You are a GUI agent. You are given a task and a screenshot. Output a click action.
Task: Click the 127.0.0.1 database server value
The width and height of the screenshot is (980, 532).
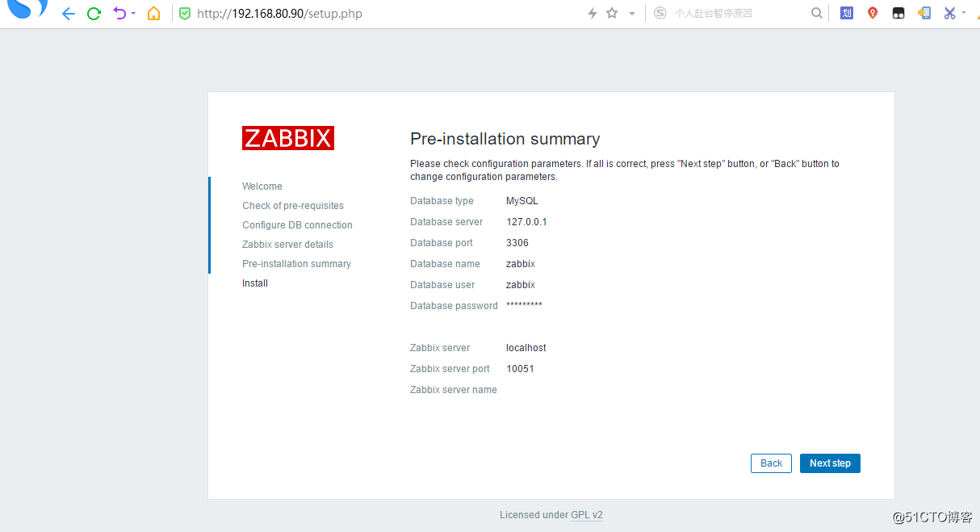tap(526, 222)
